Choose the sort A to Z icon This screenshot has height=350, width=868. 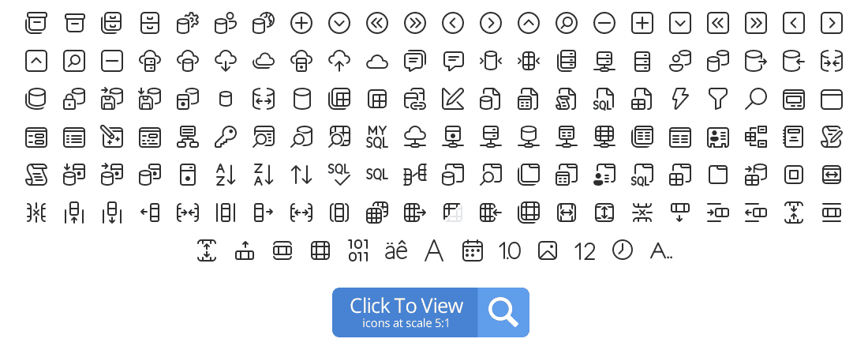pyautogui.click(x=226, y=174)
